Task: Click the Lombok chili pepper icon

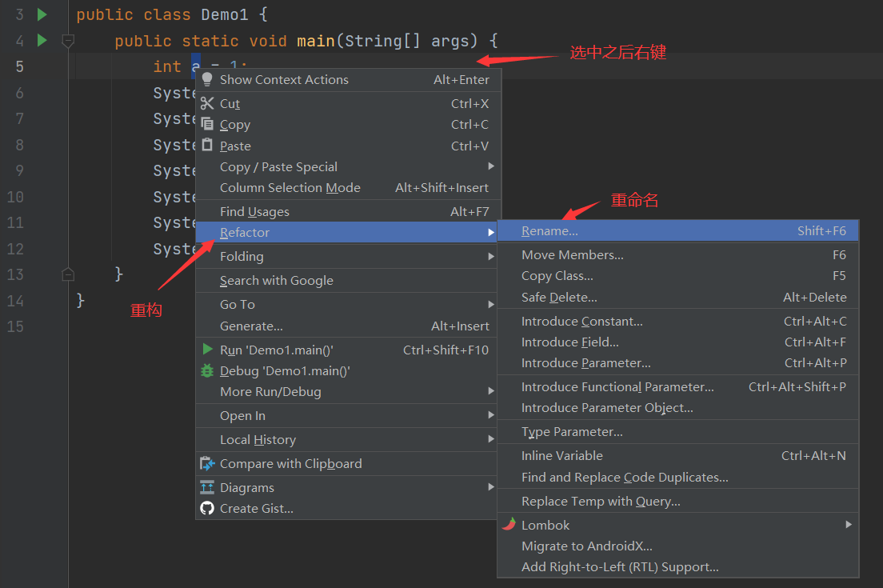Action: tap(509, 524)
